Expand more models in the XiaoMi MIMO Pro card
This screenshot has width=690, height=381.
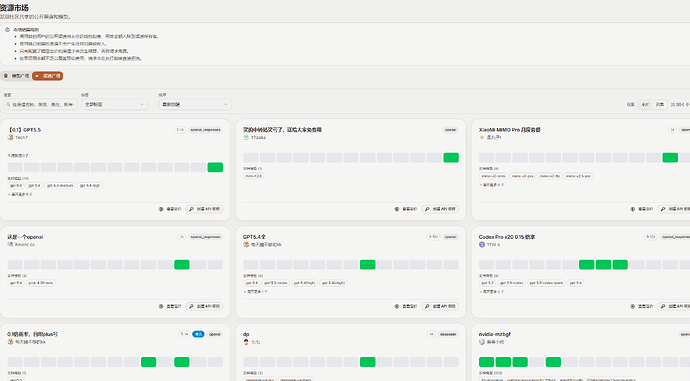point(492,185)
